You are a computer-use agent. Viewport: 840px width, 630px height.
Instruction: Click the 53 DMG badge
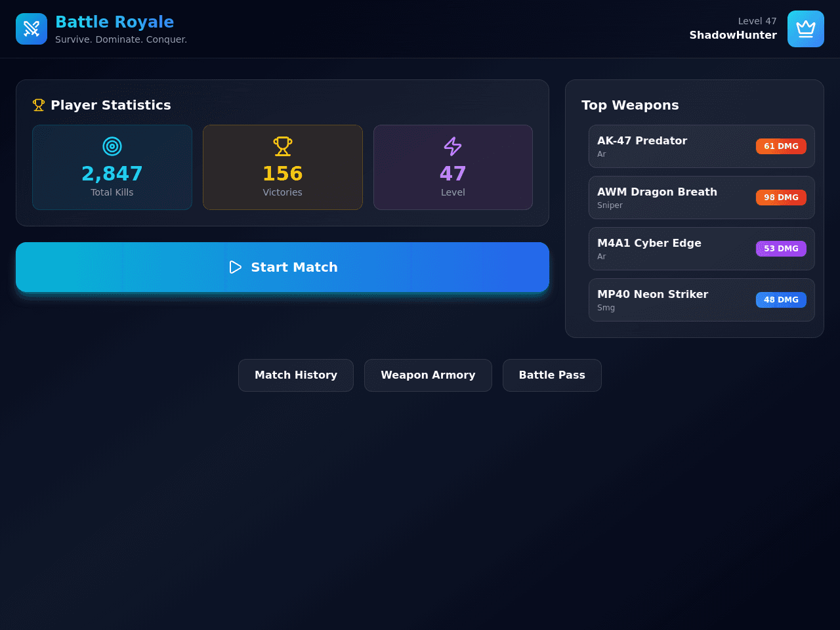pos(781,249)
